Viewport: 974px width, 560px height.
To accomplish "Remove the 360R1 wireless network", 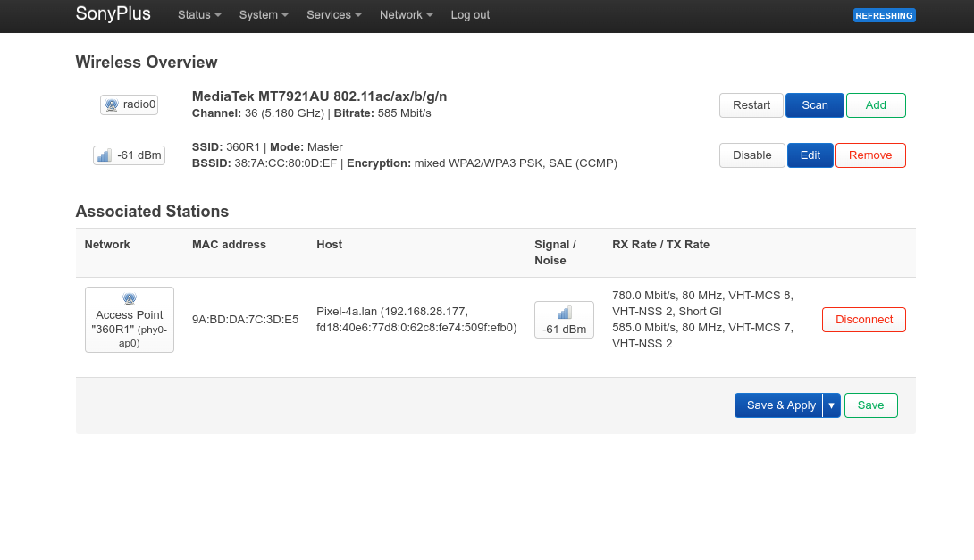I will (870, 155).
